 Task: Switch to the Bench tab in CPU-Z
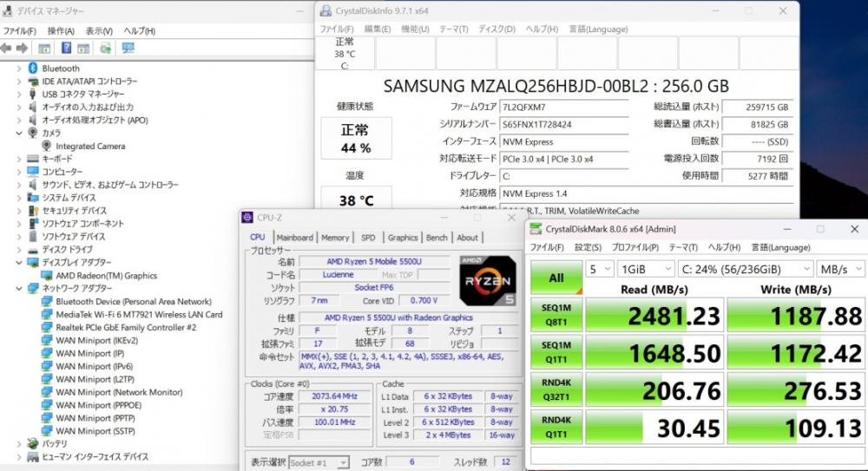pyautogui.click(x=437, y=238)
